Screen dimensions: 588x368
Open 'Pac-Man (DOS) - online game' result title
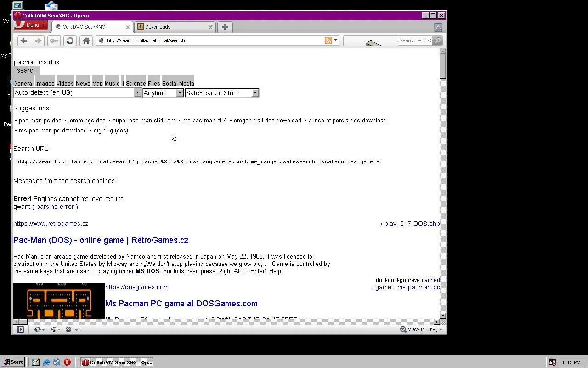[101, 240]
